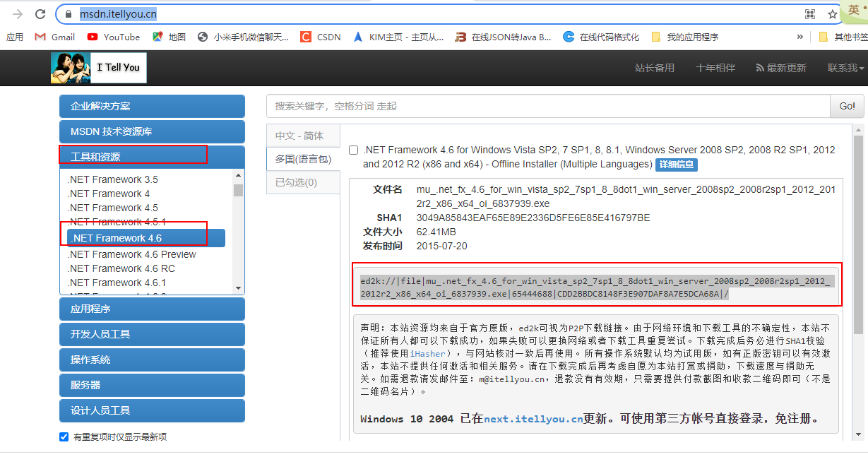The height and width of the screenshot is (457, 868).
Task: Click the Go! search button
Action: tap(847, 106)
